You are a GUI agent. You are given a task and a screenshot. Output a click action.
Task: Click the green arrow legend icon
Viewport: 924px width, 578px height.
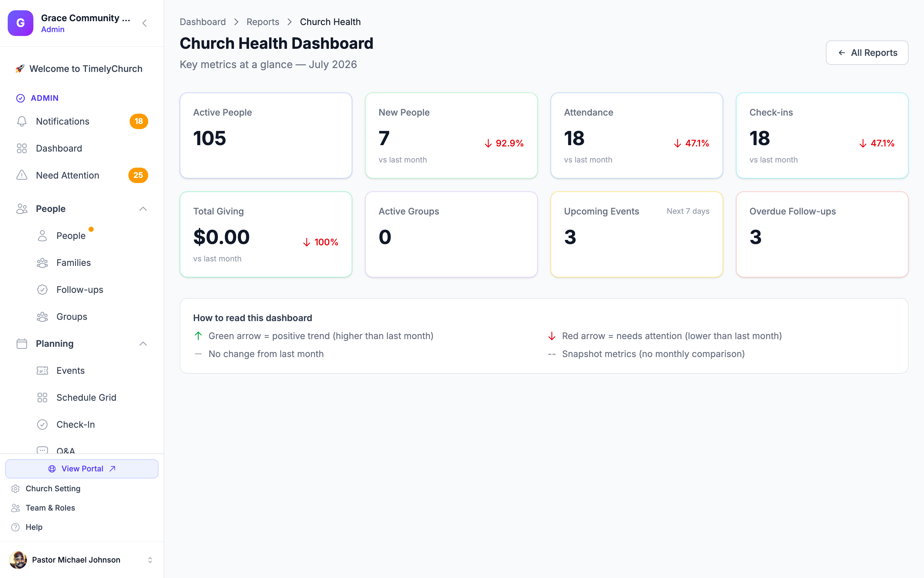pyautogui.click(x=198, y=336)
